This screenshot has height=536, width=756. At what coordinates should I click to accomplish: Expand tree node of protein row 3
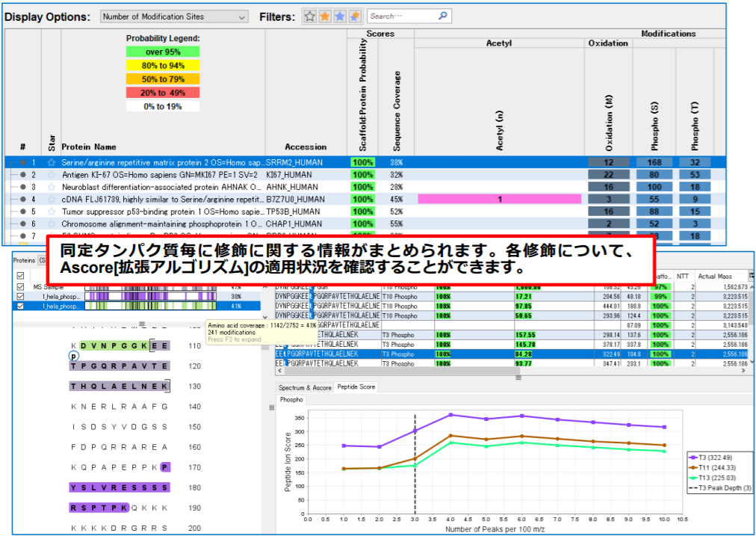(x=22, y=187)
